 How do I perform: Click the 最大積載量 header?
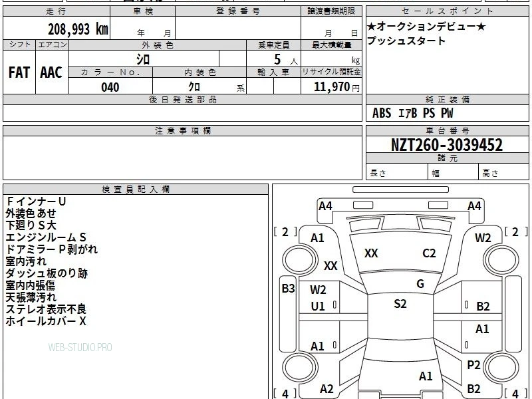(331, 45)
